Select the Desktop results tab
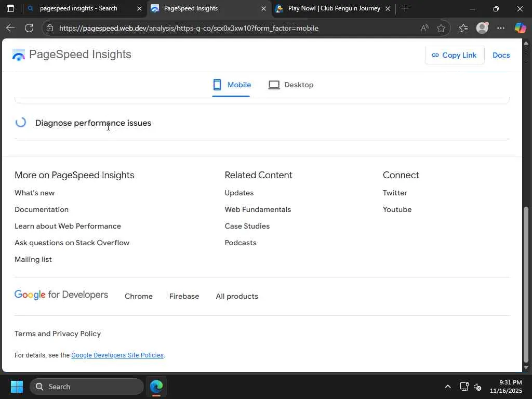 point(291,85)
